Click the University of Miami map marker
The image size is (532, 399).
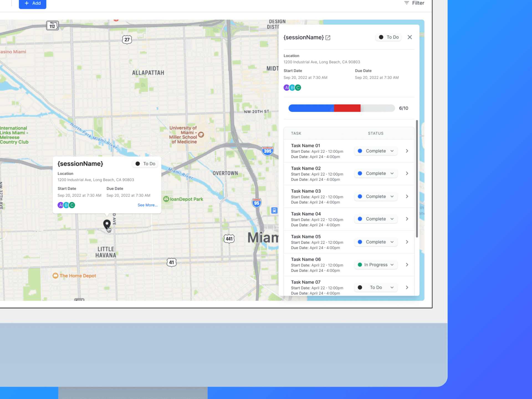click(x=201, y=135)
